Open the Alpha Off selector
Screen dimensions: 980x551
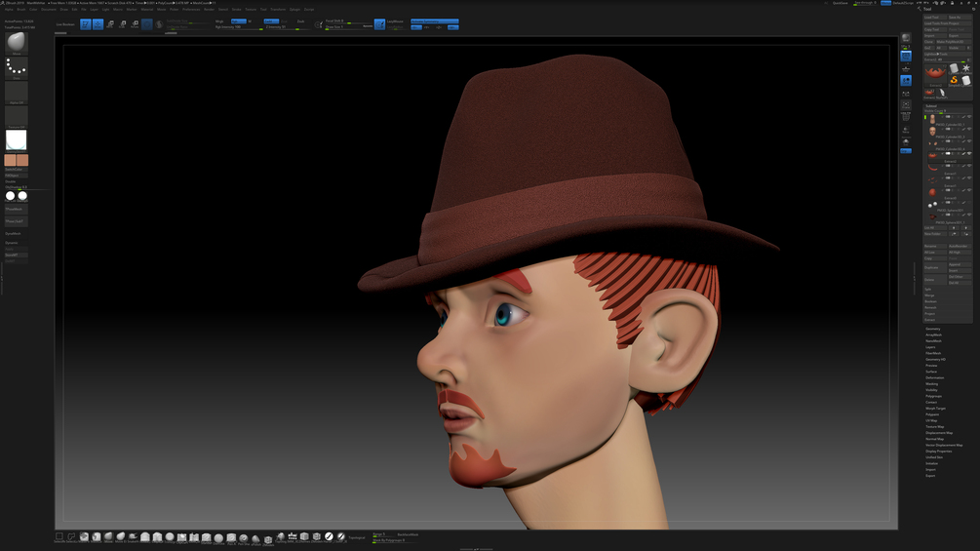click(17, 92)
